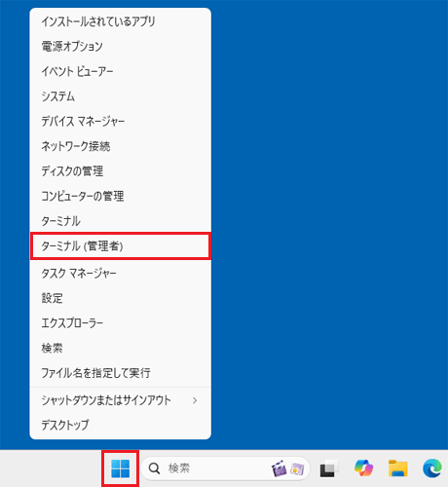Select システム in the context menu
The width and height of the screenshot is (448, 487).
(121, 96)
